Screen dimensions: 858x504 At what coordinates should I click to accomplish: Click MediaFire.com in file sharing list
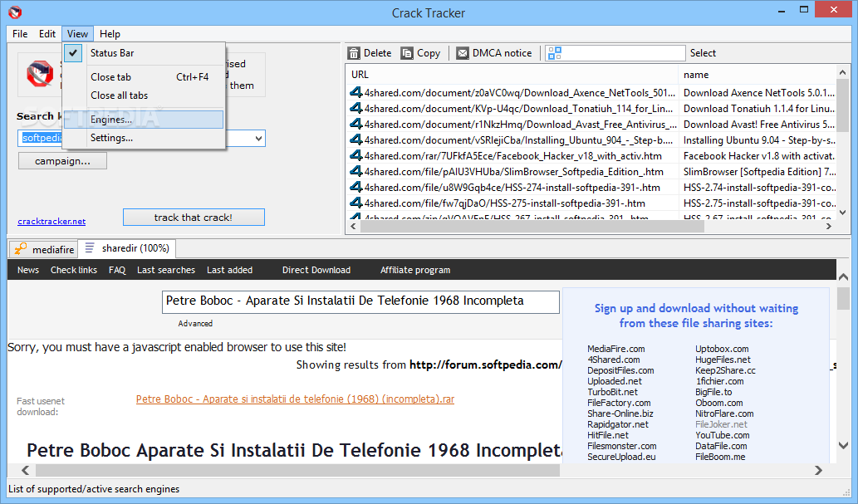(x=616, y=349)
